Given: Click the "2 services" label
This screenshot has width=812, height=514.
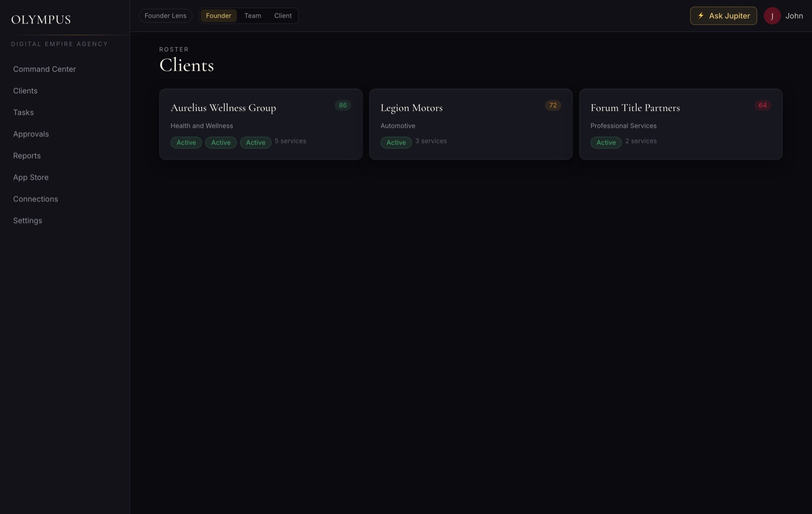Looking at the screenshot, I should pyautogui.click(x=641, y=141).
